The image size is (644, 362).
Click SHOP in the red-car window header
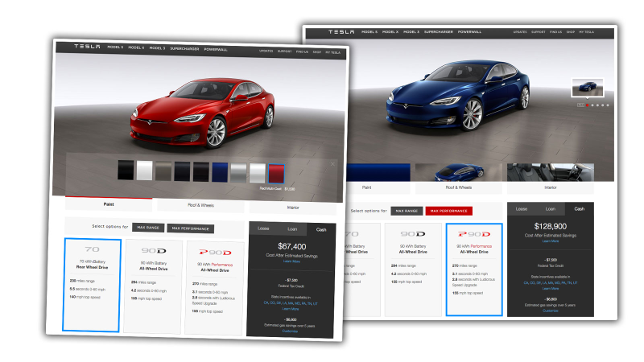click(316, 52)
